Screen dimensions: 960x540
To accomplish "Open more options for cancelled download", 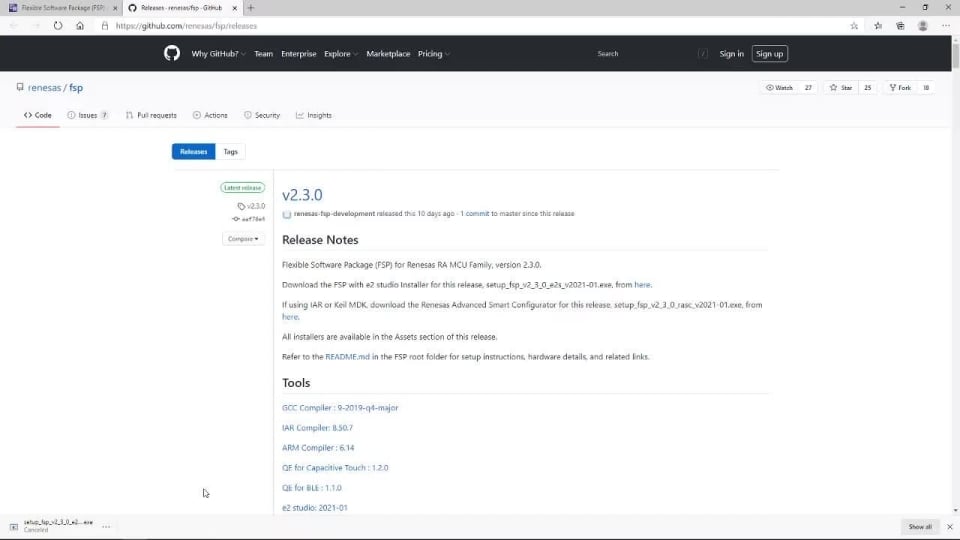I will tap(106, 526).
